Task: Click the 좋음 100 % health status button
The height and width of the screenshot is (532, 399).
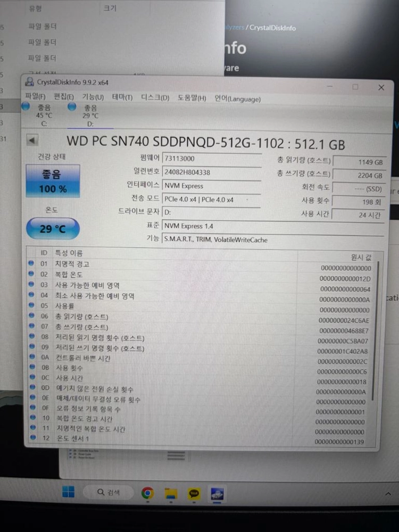Action: [53, 181]
